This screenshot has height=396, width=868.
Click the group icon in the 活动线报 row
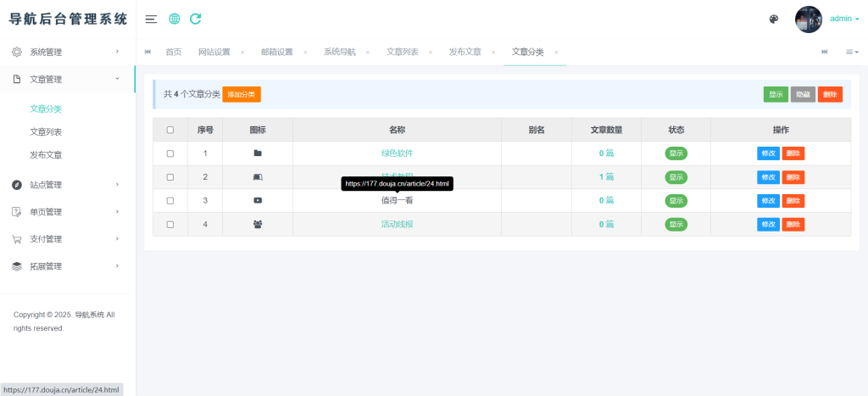tap(258, 225)
